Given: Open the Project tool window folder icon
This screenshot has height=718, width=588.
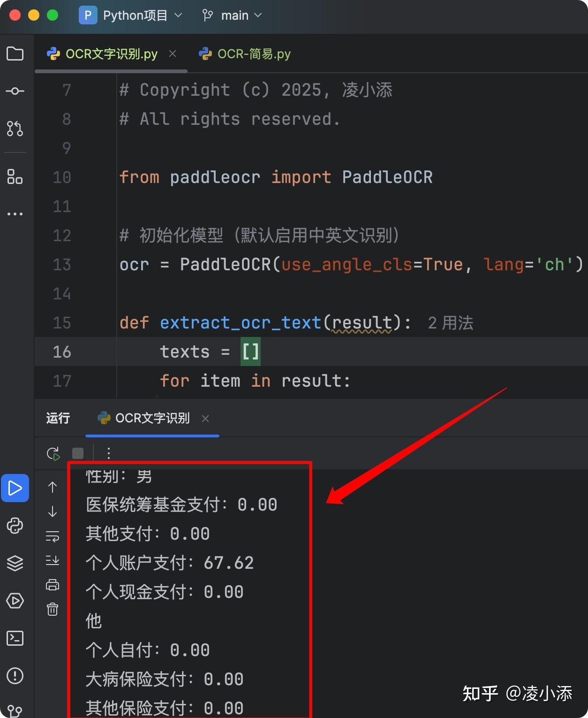Looking at the screenshot, I should click(x=15, y=53).
